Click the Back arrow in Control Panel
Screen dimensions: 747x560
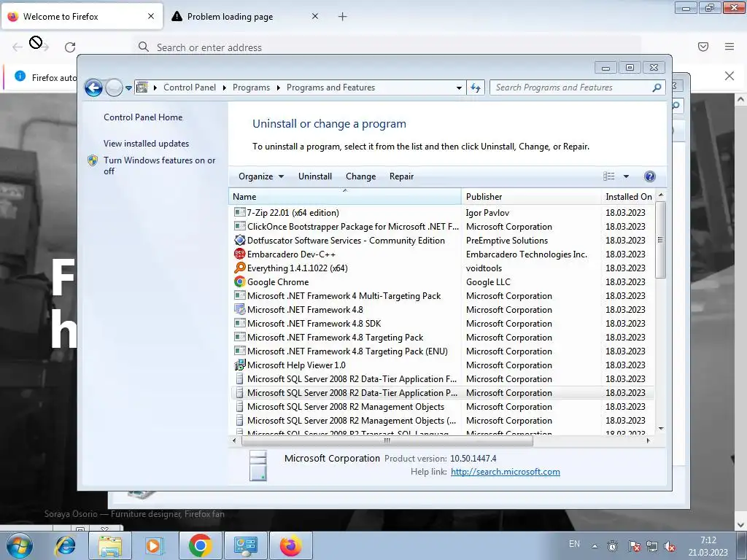pos(93,87)
